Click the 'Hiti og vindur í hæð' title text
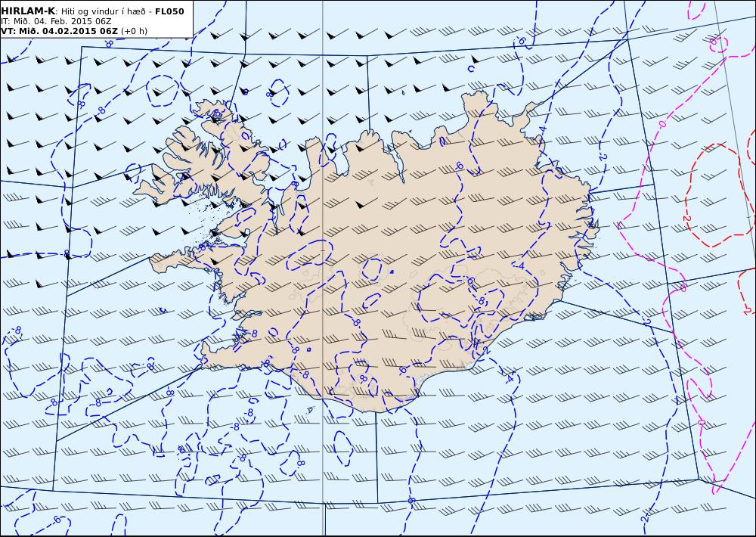The height and width of the screenshot is (537, 756). pos(104,11)
